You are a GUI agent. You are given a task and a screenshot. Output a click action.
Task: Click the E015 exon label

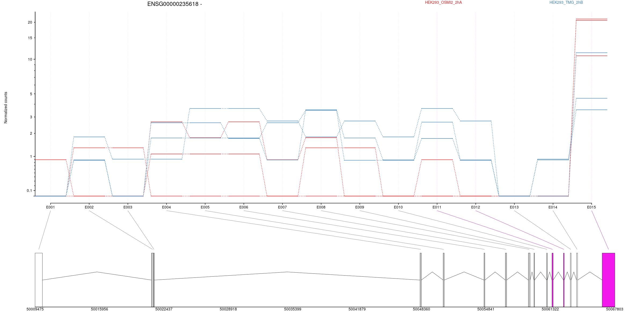(591, 207)
